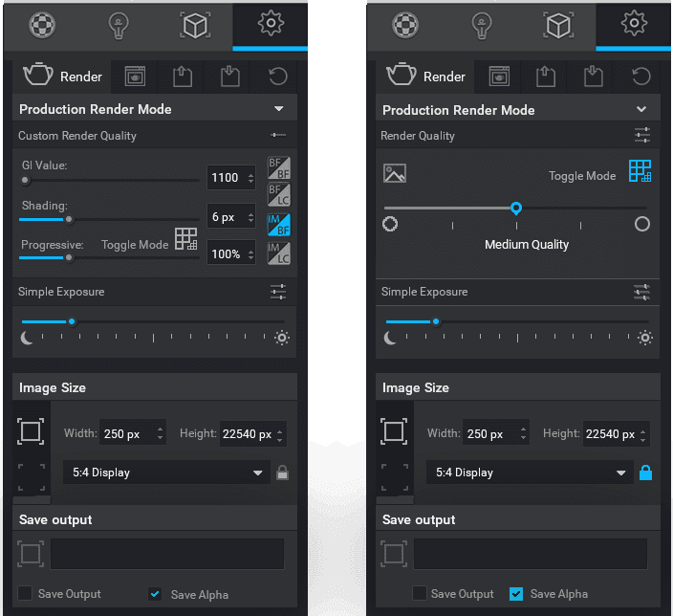Open Simple Exposure advanced options, right panel

641,292
